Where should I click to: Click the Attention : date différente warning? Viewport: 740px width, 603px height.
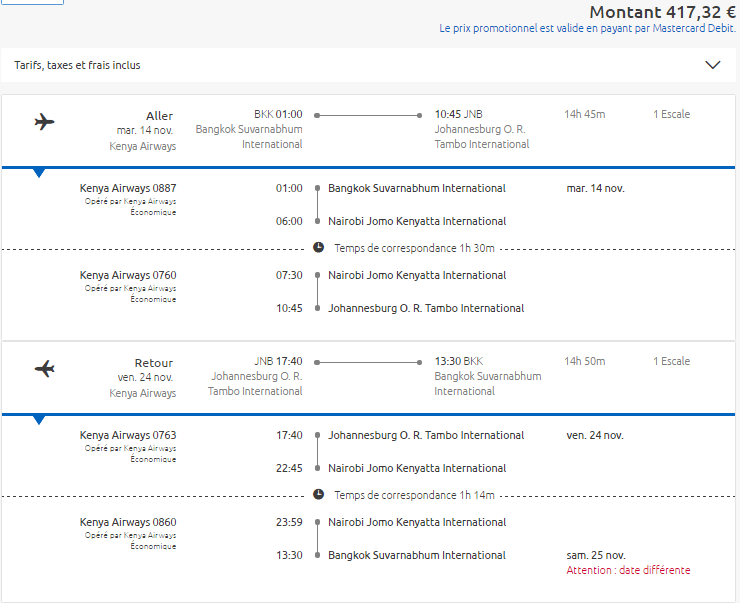click(628, 570)
